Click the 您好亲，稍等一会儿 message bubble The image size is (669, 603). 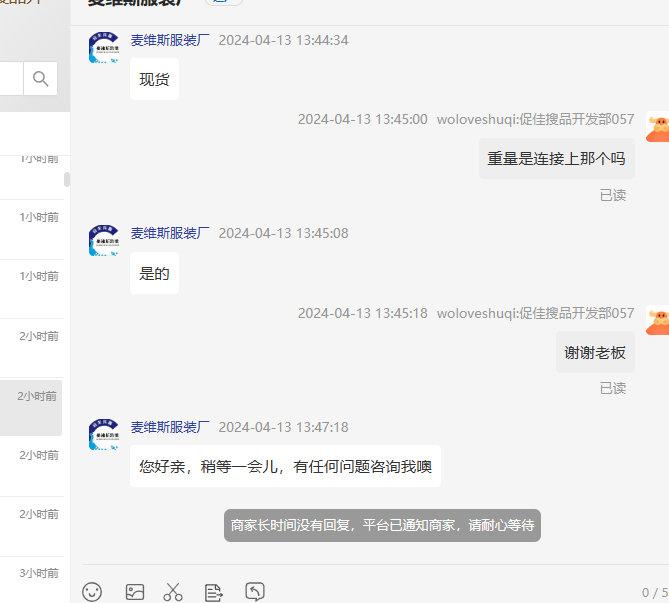pyautogui.click(x=285, y=466)
